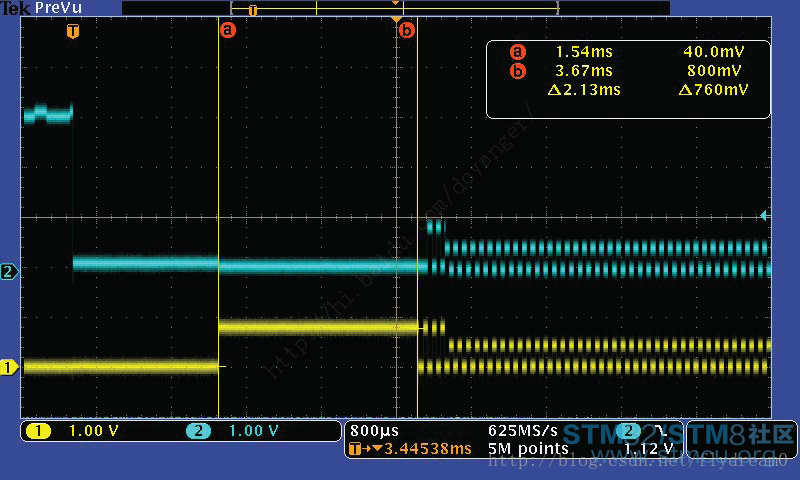This screenshot has width=800, height=480.
Task: Click the waveform record overview bar at top
Action: (395, 8)
